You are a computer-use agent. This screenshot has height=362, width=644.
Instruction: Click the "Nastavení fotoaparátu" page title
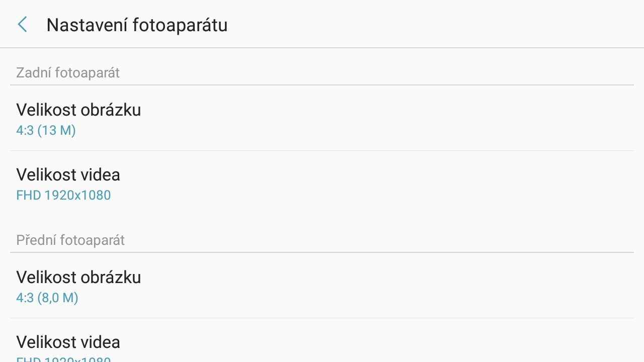pyautogui.click(x=137, y=25)
